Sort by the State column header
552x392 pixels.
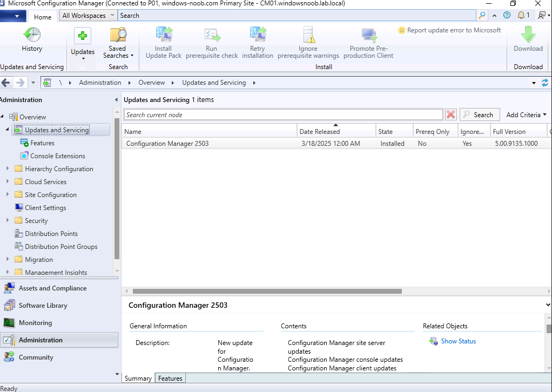point(394,132)
